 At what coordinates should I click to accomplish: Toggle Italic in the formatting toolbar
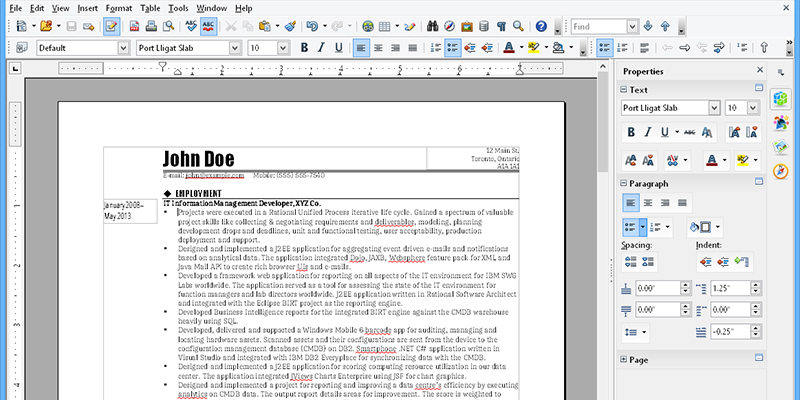tap(321, 48)
